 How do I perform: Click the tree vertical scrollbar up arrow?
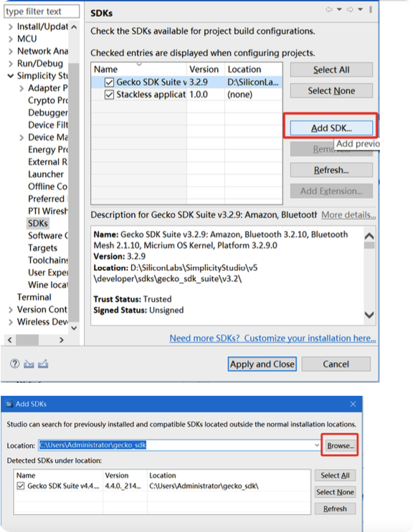tap(74, 27)
